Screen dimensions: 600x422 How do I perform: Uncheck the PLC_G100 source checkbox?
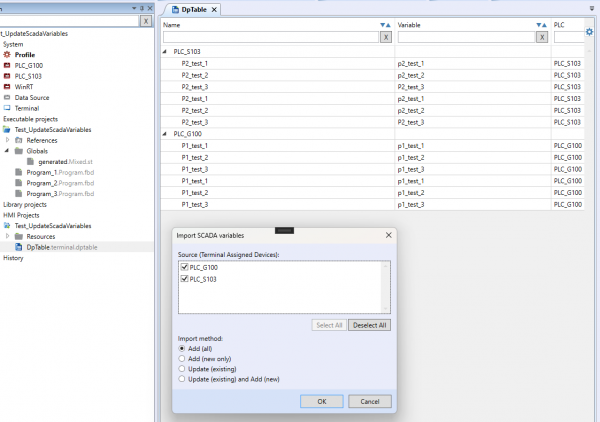coord(184,267)
